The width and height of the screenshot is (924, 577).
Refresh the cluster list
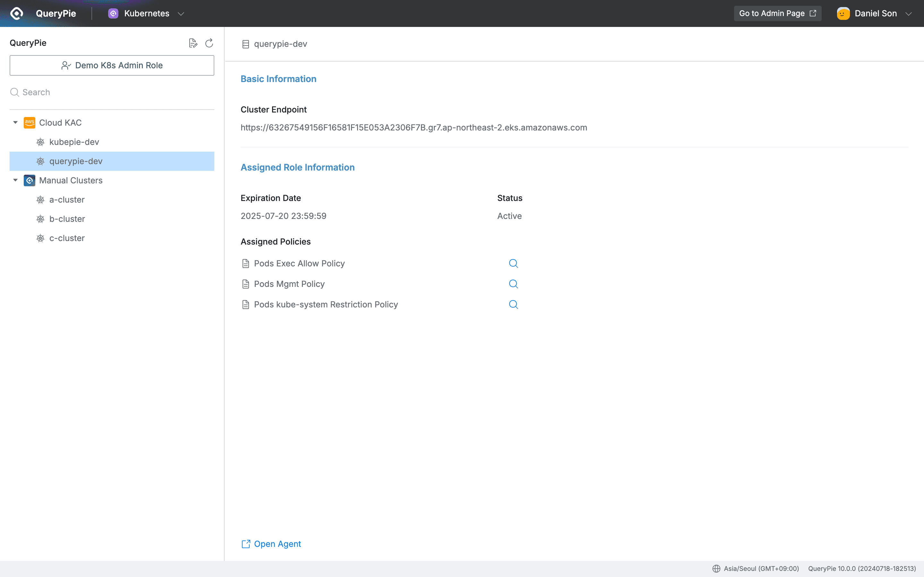click(x=209, y=43)
